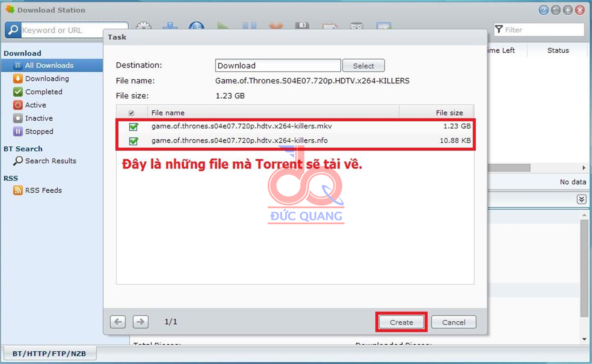Image resolution: width=592 pixels, height=364 pixels.
Task: Open Search Results under BT Search
Action: (x=51, y=161)
